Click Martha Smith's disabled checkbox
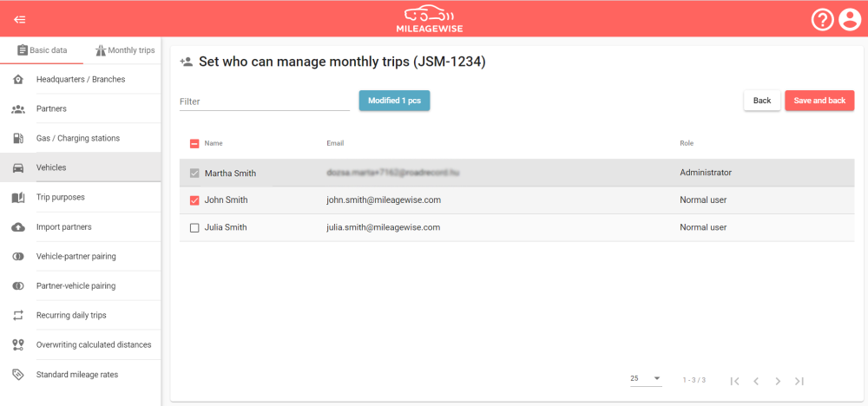This screenshot has width=868, height=406. coord(194,174)
